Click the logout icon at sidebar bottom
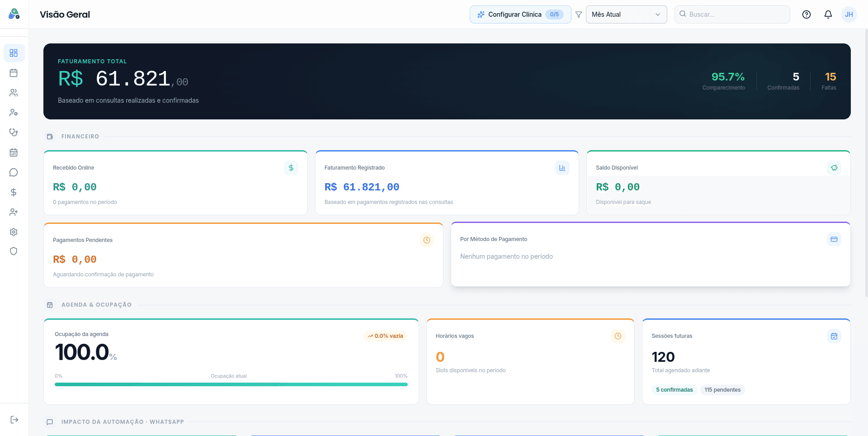This screenshot has height=436, width=868. click(x=14, y=419)
